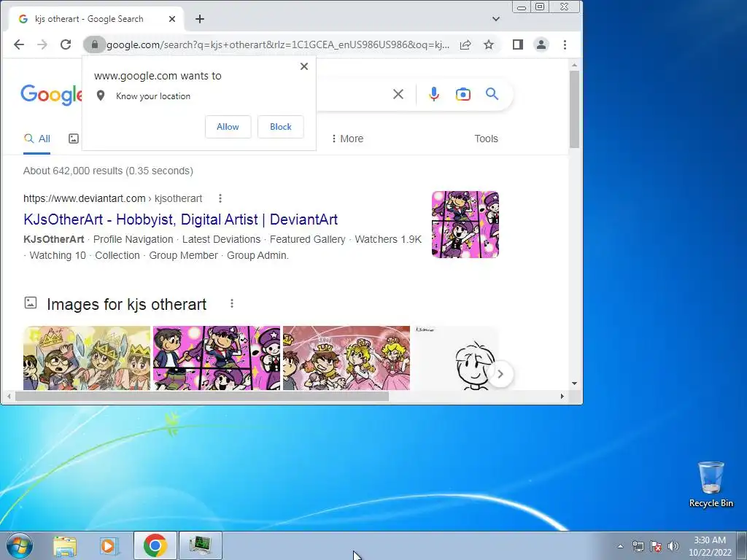Click the forward navigation arrow
The height and width of the screenshot is (560, 747).
point(42,44)
